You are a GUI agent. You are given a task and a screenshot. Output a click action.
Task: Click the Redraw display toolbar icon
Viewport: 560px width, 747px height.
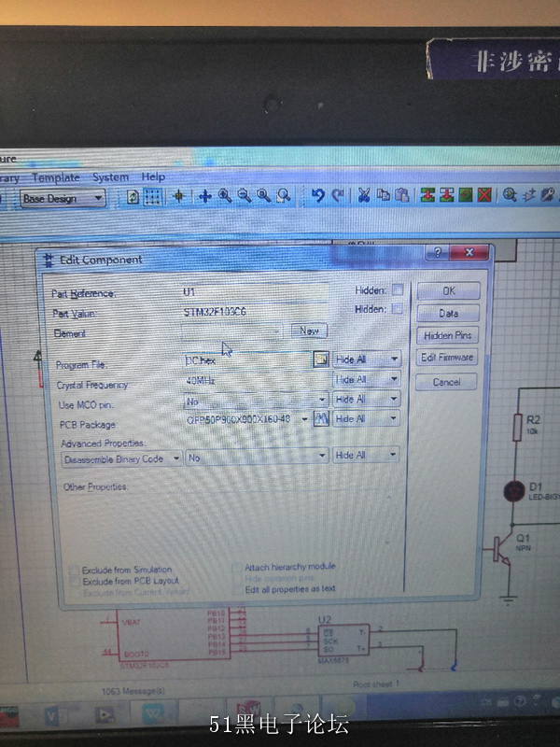click(133, 197)
